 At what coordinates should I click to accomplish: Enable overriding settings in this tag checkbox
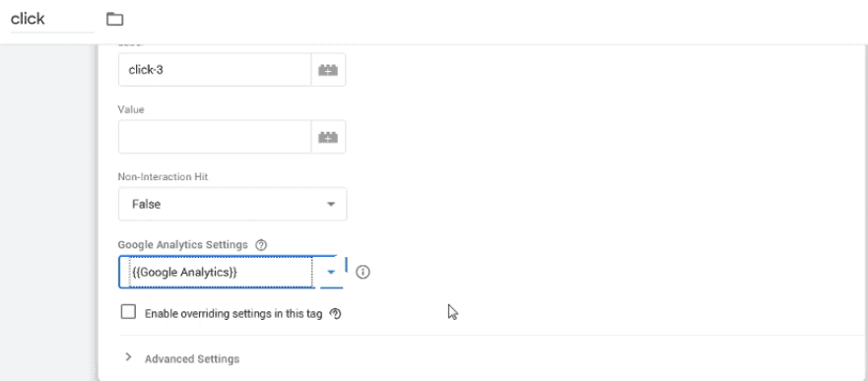click(128, 312)
